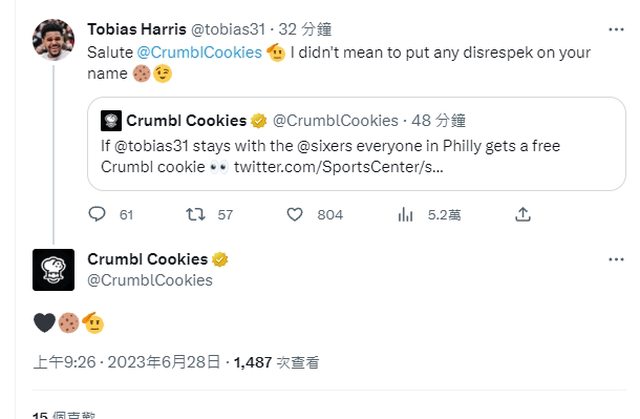Click the Crumbl Cookies reply author name
This screenshot has width=640, height=419.
tap(147, 259)
